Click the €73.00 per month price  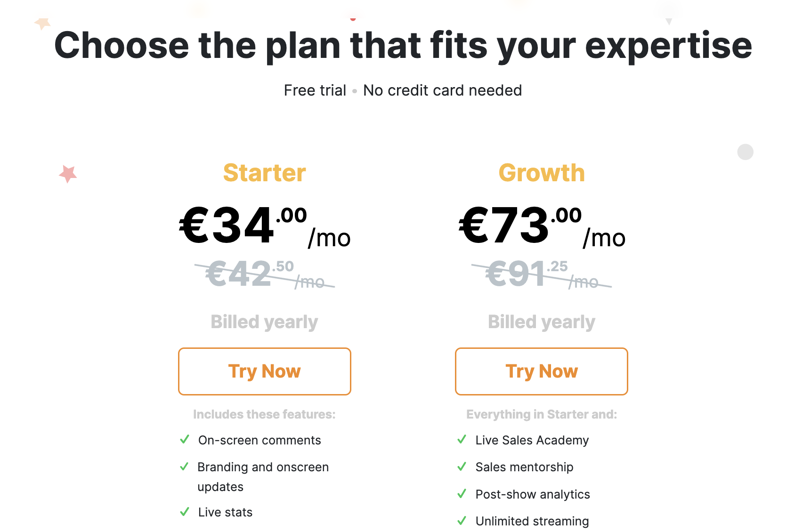(542, 226)
